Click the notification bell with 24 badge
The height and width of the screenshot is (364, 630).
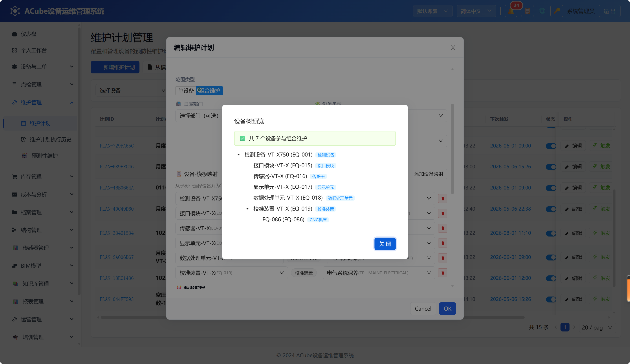click(x=511, y=11)
